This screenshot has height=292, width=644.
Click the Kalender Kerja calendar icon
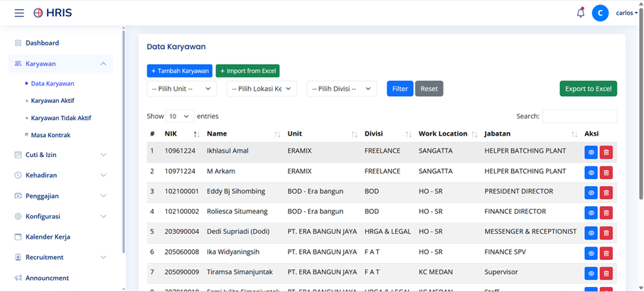[x=18, y=237]
